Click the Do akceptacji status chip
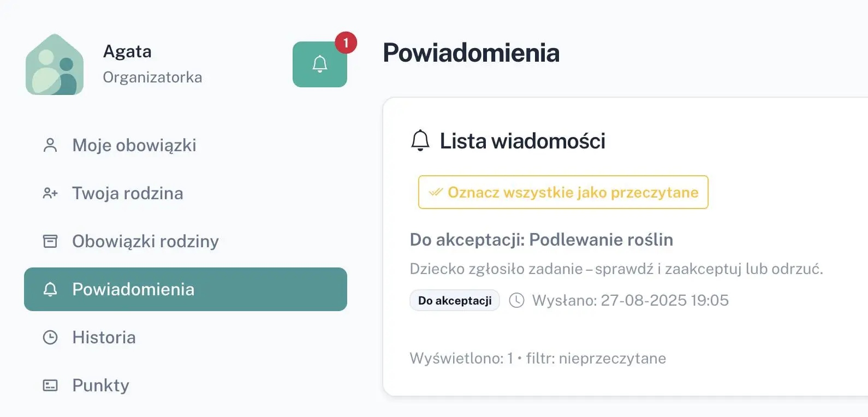This screenshot has height=417, width=868. [x=454, y=300]
